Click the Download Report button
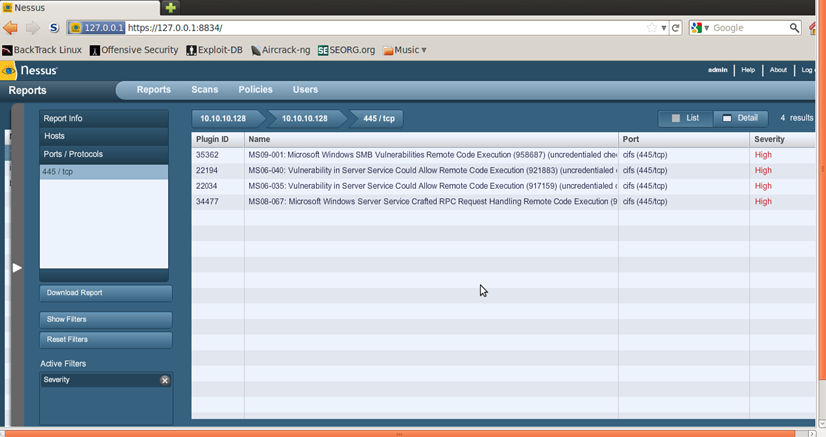Screen dimensions: 826x437 [106, 293]
